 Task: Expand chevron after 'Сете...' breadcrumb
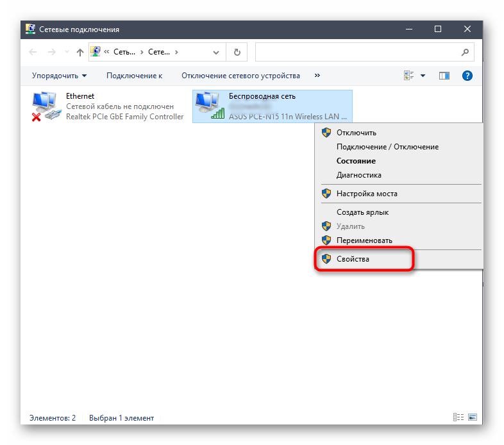[176, 52]
